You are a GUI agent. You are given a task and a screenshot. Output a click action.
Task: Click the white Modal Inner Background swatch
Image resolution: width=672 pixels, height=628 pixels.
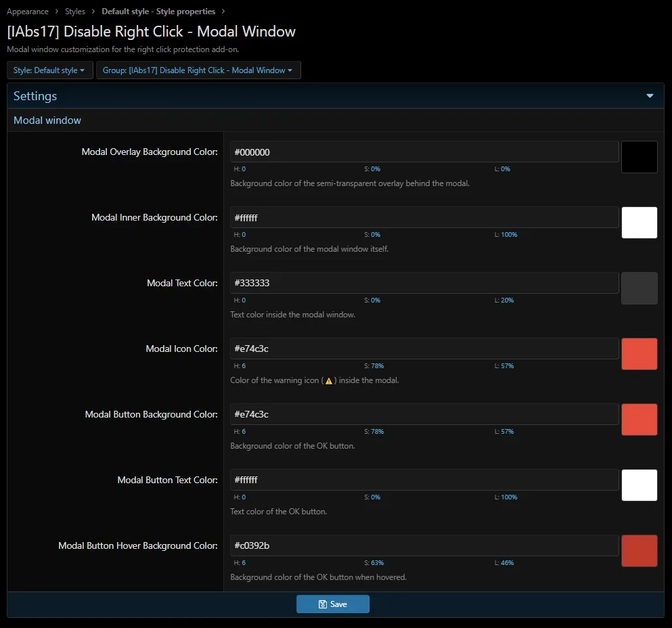click(x=639, y=223)
